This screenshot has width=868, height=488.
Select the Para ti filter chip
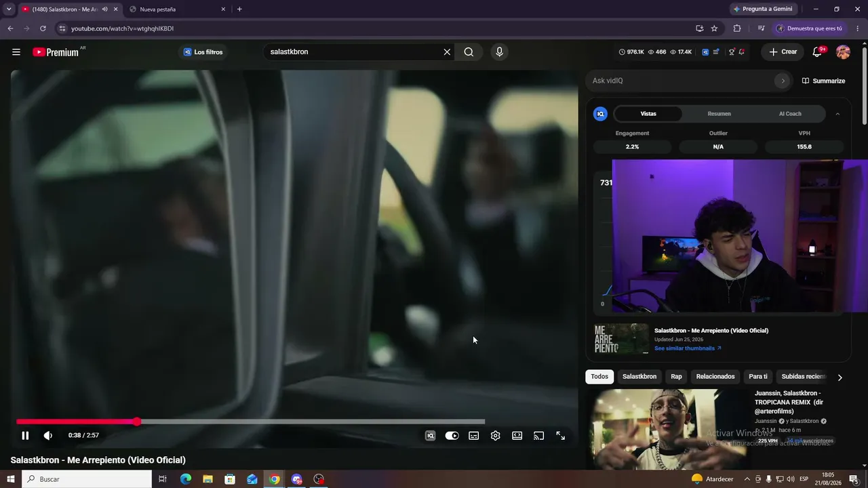point(758,377)
